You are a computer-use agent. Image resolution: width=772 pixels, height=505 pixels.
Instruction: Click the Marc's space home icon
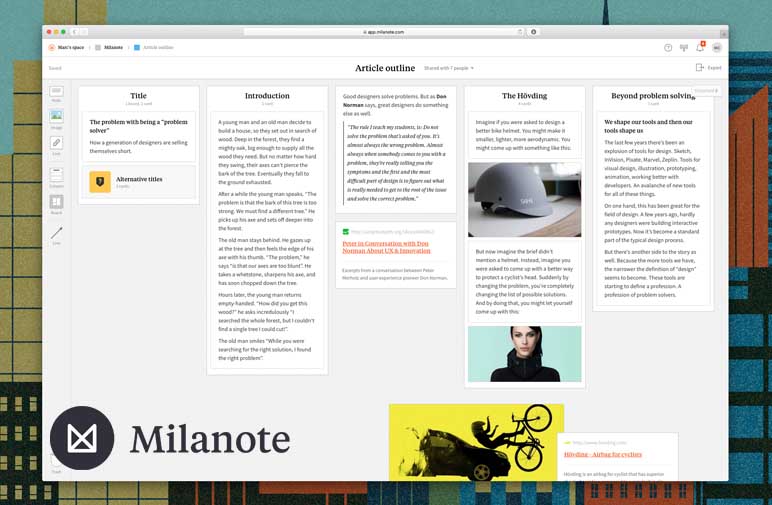pyautogui.click(x=52, y=47)
